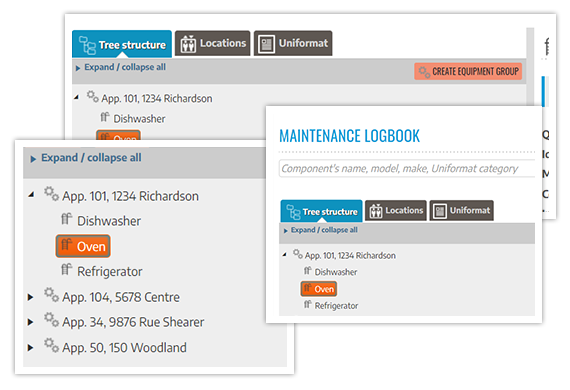Click gear icon beside App. 50, 150 Woodland

point(51,345)
